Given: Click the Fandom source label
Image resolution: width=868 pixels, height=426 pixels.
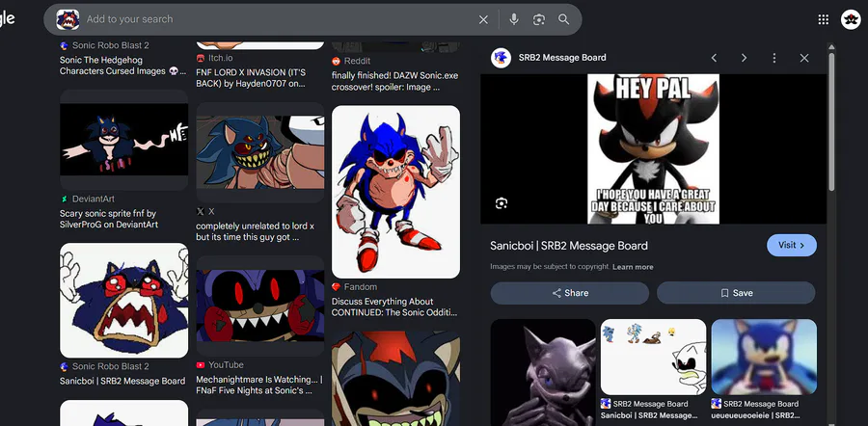Looking at the screenshot, I should click(361, 286).
